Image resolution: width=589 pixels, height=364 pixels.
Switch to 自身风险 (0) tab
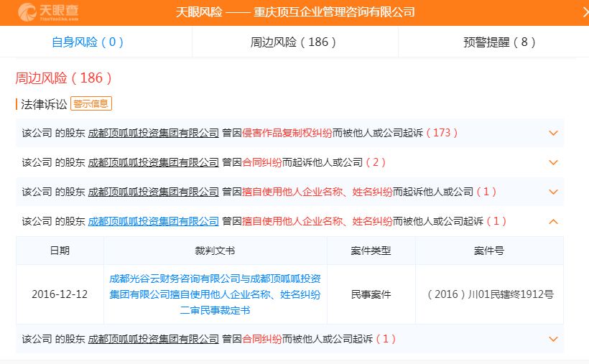click(x=88, y=42)
